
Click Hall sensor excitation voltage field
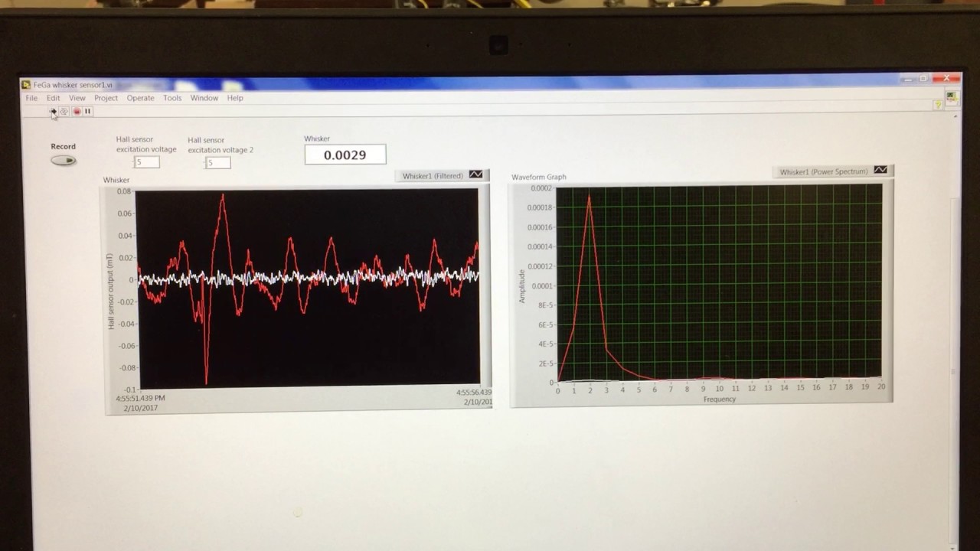click(147, 162)
